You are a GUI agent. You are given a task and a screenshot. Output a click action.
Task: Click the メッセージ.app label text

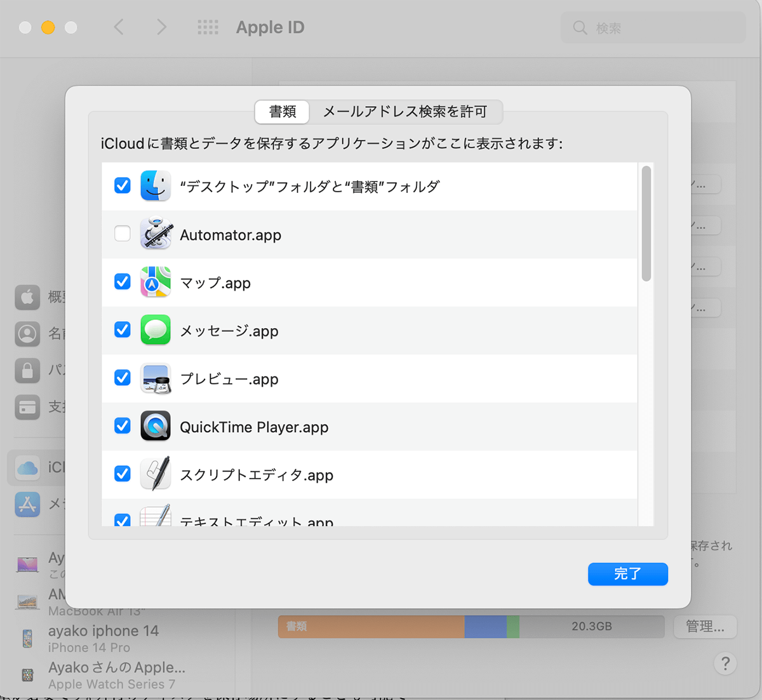pos(229,331)
